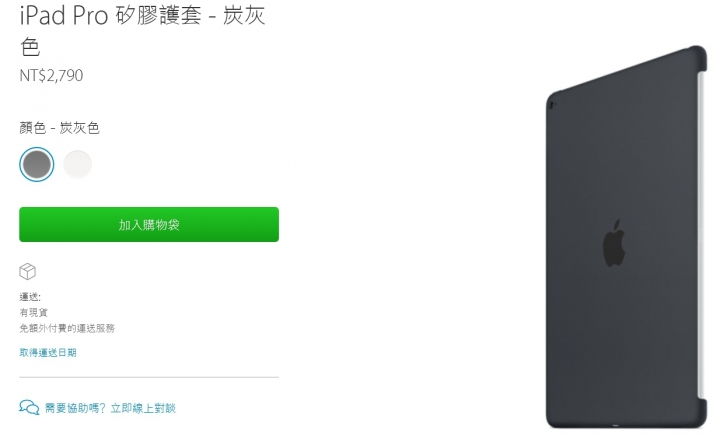Click the 顏色 - 炭灰色 label

point(59,128)
